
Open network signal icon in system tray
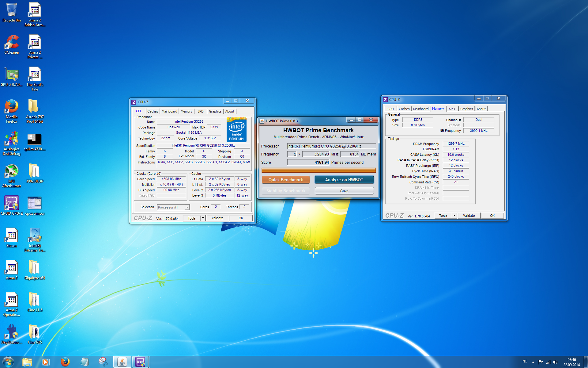[548, 362]
